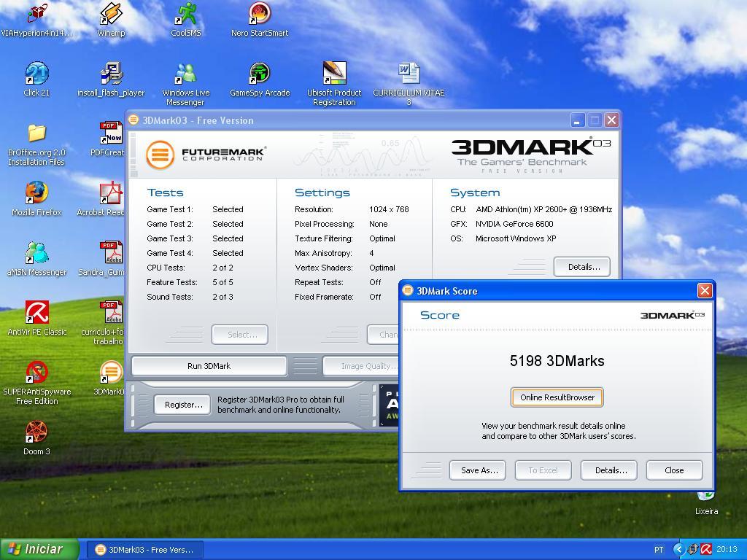Click the resolution value 1024 x 768
Screen dimensions: 747x560
(x=389, y=209)
